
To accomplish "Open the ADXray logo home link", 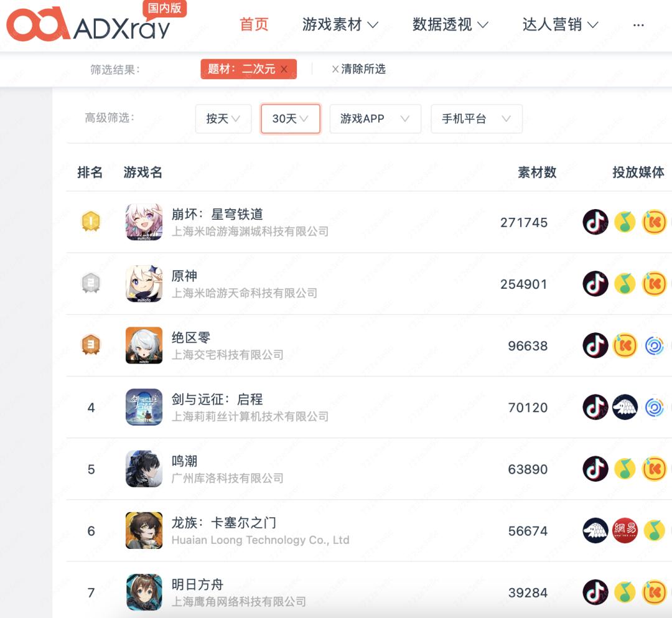I will (89, 26).
